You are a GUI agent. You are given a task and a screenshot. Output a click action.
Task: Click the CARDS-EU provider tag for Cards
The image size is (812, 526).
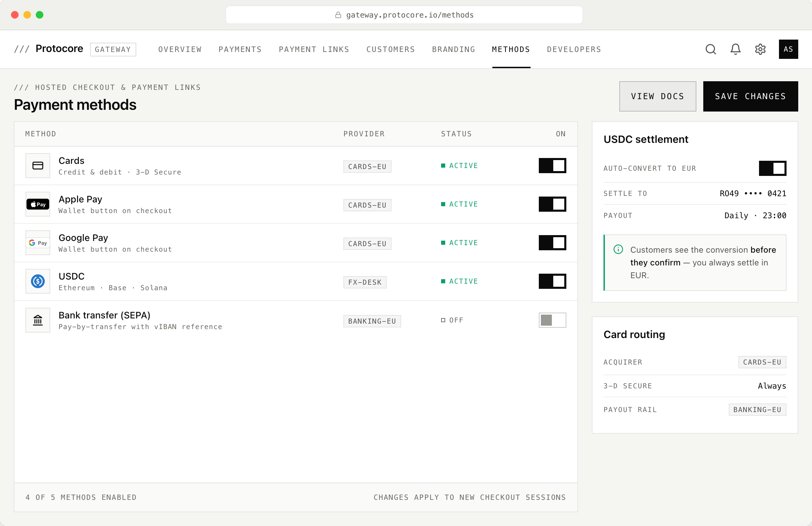tap(367, 167)
